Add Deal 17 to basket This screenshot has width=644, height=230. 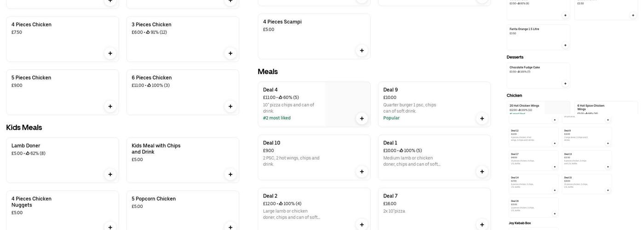554,167
